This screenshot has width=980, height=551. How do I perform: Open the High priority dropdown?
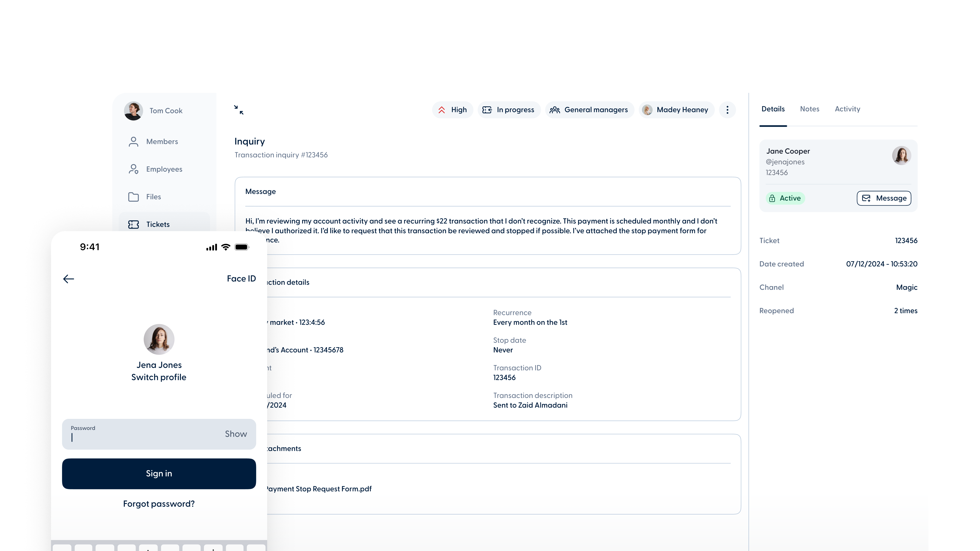452,110
